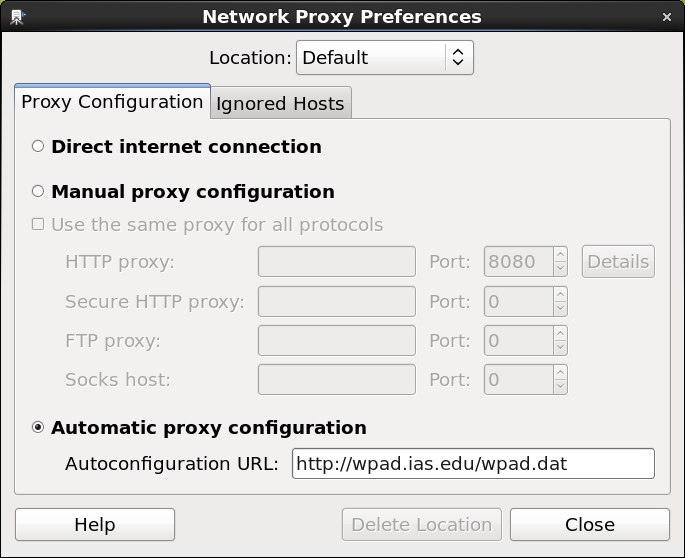Decrease the Secure HTTP proxy port
The width and height of the screenshot is (685, 558).
tap(560, 308)
